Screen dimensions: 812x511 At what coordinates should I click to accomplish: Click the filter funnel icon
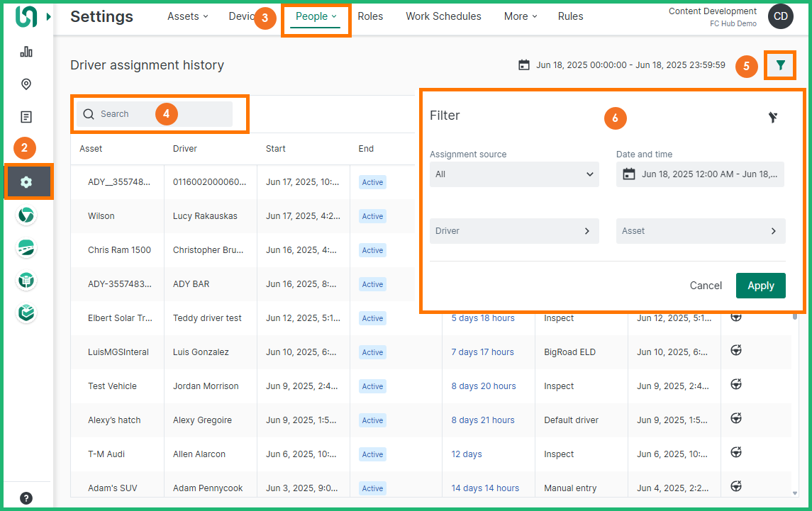click(780, 65)
